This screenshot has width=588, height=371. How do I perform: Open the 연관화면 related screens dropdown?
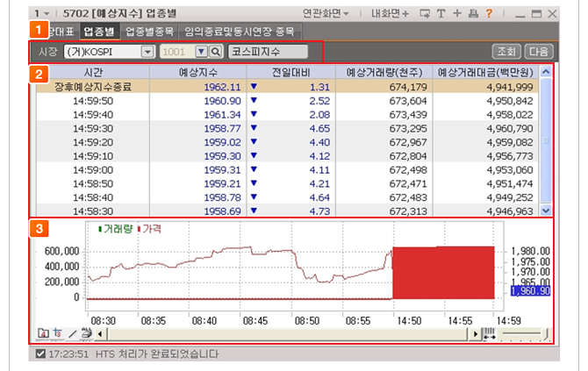pyautogui.click(x=326, y=14)
